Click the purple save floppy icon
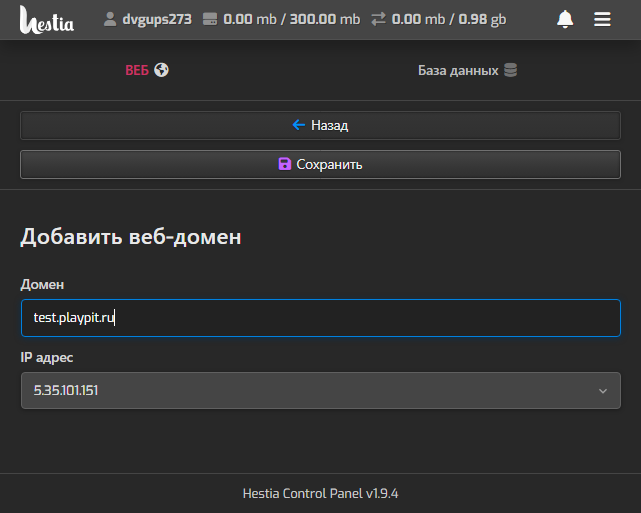 pos(285,164)
